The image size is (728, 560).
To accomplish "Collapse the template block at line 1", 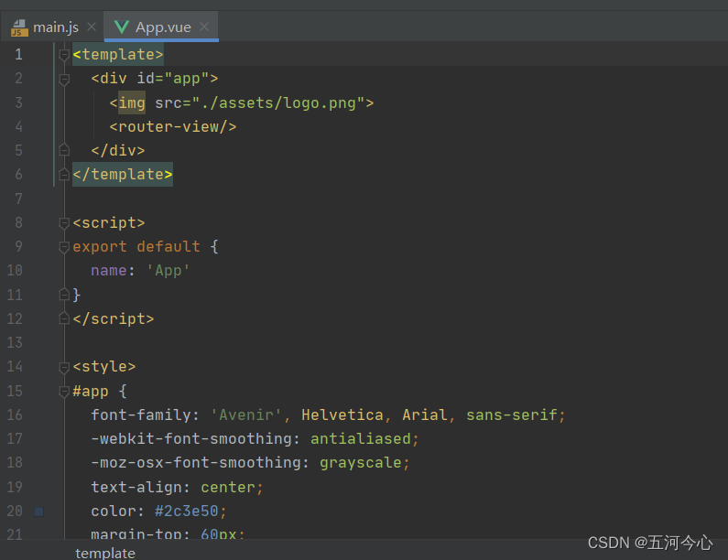I will pos(64,55).
